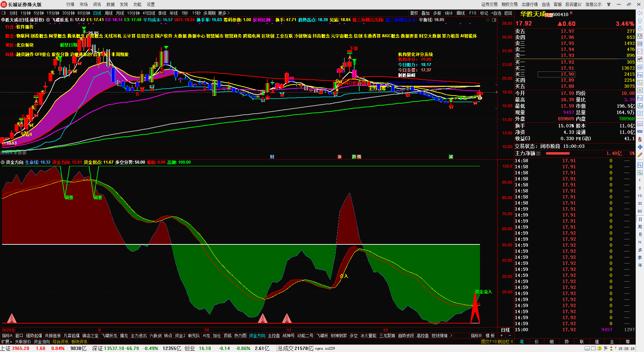Image resolution: width=644 pixels, height=352 pixels.
Task: Click the 买三 price 17.90 box
Action: [x=556, y=74]
